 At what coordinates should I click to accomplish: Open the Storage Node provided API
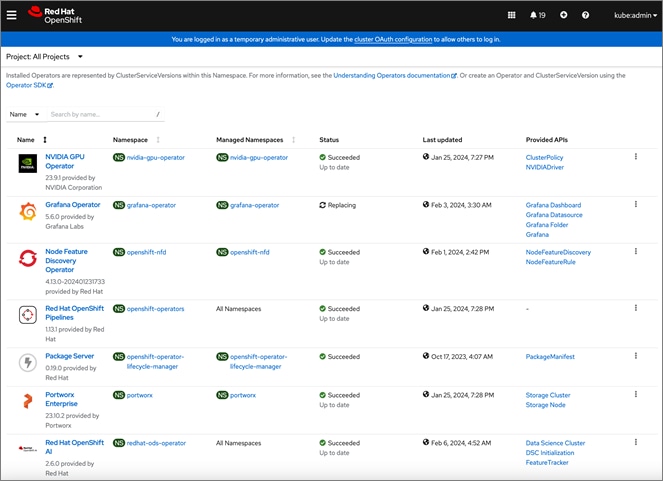point(545,404)
